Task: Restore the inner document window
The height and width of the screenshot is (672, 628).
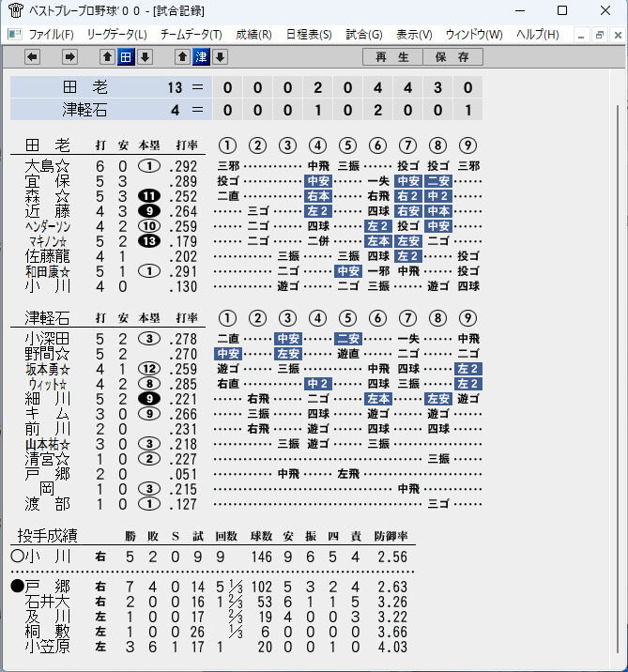Action: click(x=599, y=35)
